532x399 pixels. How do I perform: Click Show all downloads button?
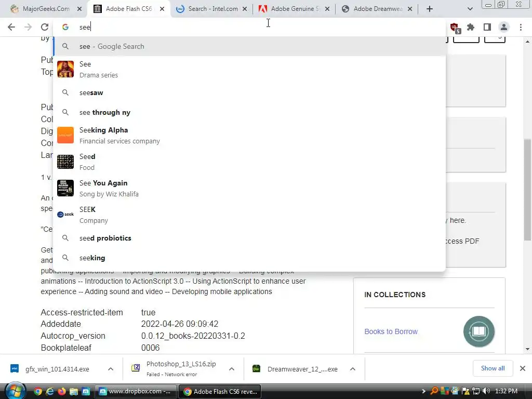(493, 368)
